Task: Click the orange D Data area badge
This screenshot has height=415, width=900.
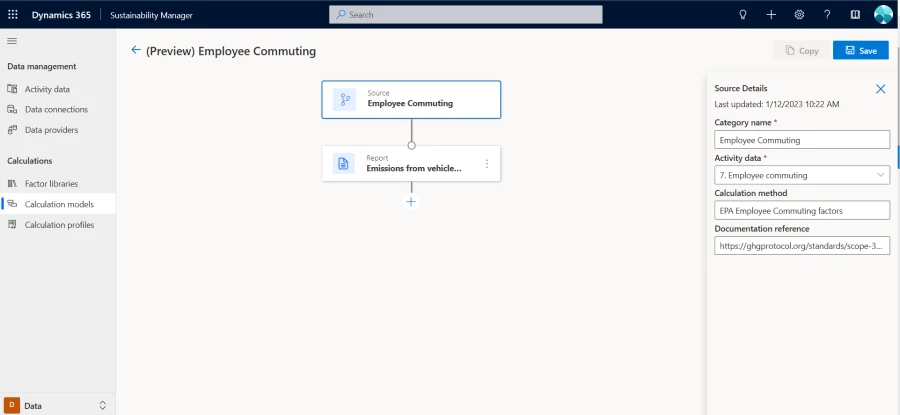Action: pos(11,405)
